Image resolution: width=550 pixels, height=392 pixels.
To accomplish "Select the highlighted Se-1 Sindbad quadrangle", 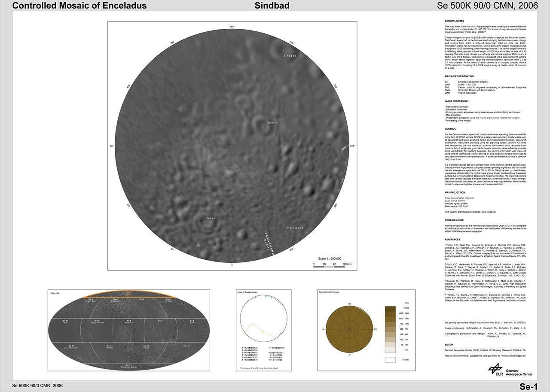I will (129, 293).
